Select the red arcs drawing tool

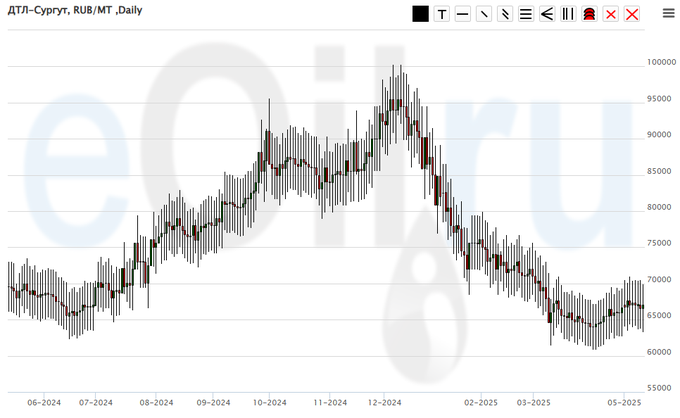[589, 14]
